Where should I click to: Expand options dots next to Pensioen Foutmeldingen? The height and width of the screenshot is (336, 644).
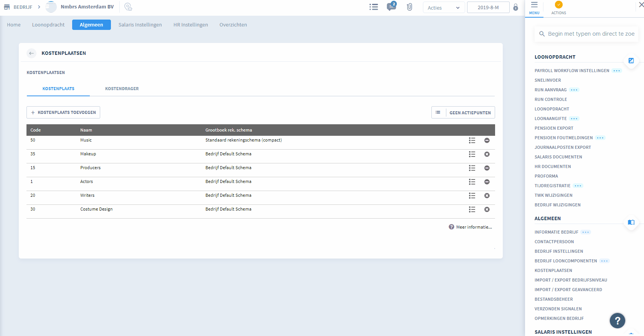[x=600, y=138]
